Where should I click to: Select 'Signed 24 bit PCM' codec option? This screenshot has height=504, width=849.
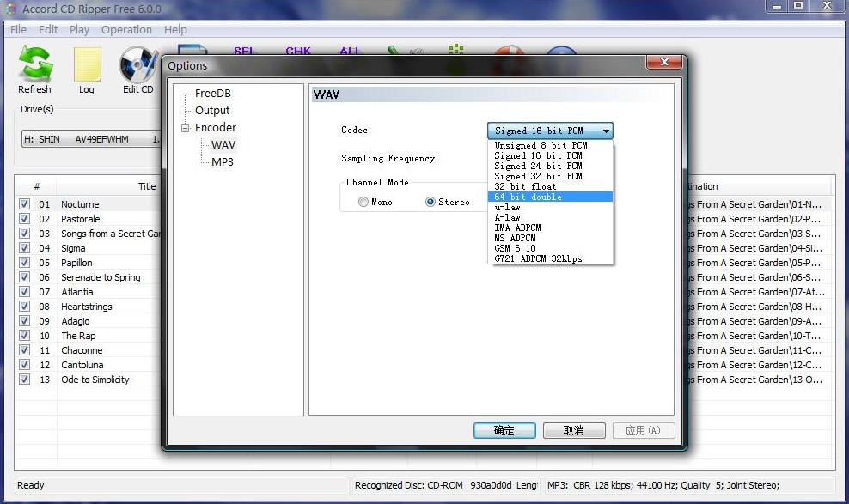click(538, 166)
